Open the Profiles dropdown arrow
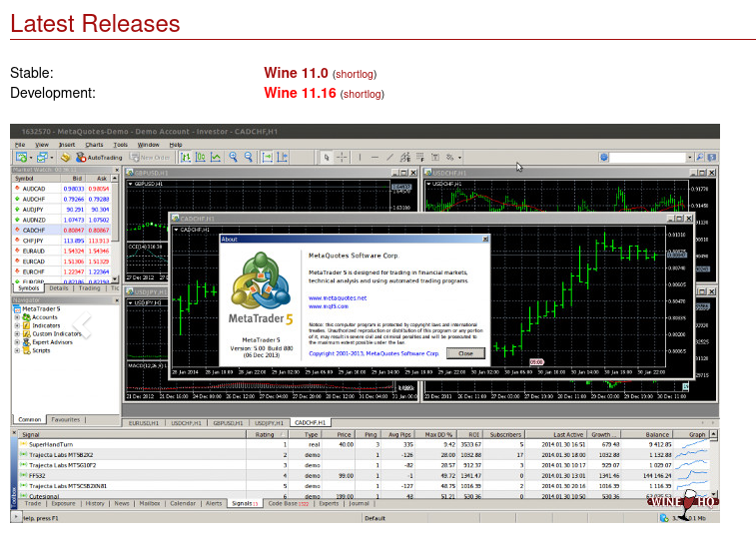The width and height of the screenshot is (756, 535). click(52, 158)
